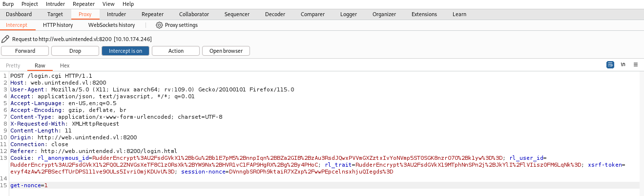Click the pencil edit icon beside Request target
This screenshot has width=644, height=196.
(x=5, y=39)
